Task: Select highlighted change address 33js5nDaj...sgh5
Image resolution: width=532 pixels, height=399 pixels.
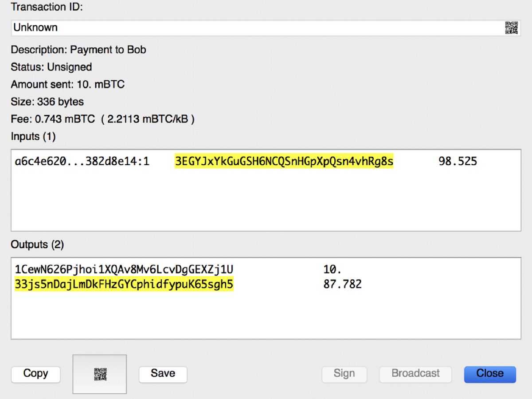Action: 124,284
